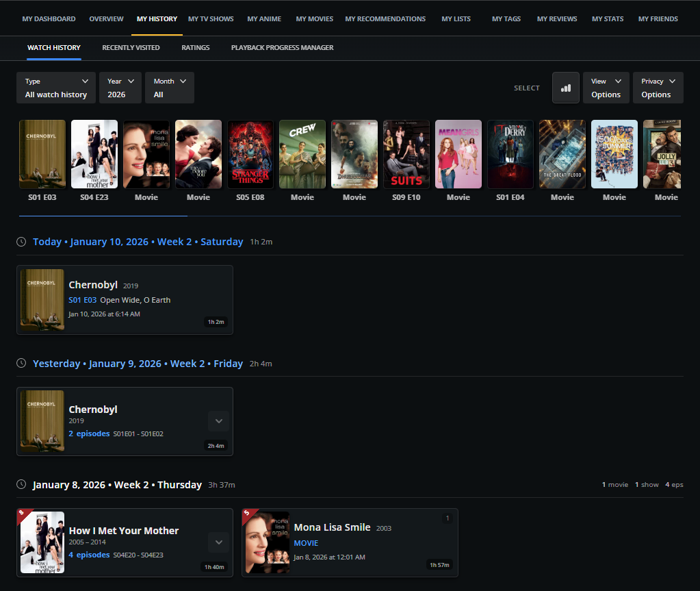700x591 pixels.
Task: Expand the Chernobyl 2 episodes group
Action: coord(218,421)
